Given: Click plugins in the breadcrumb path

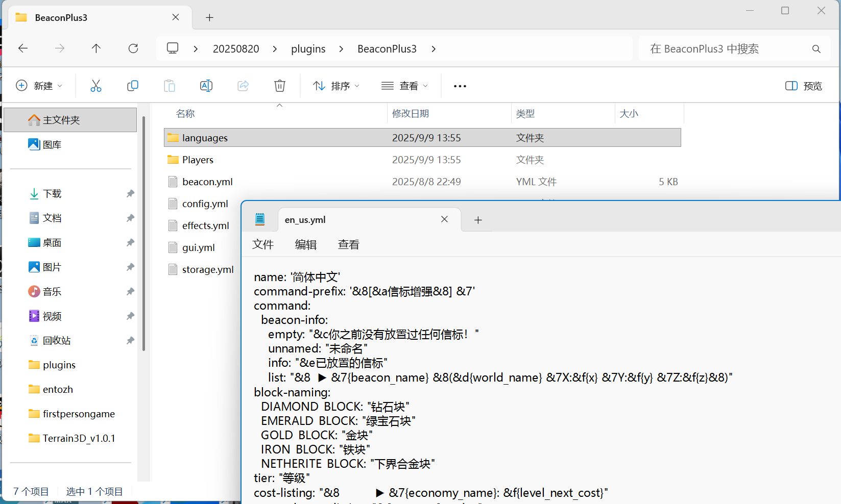Looking at the screenshot, I should pyautogui.click(x=308, y=49).
